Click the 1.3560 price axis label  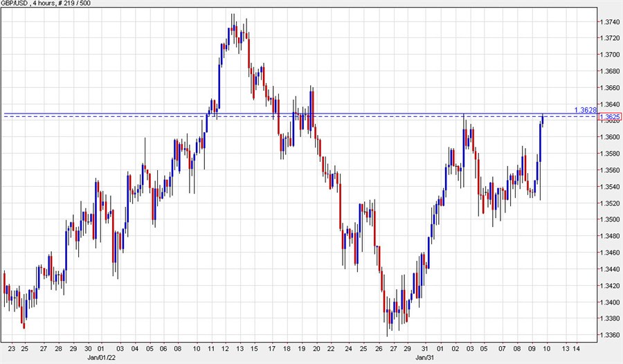[609, 170]
